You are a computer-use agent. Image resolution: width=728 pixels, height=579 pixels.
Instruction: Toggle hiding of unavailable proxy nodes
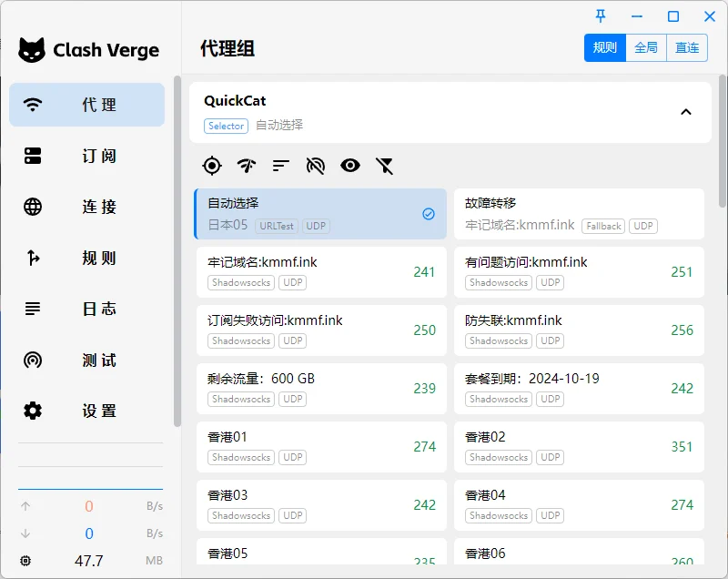[x=313, y=166]
